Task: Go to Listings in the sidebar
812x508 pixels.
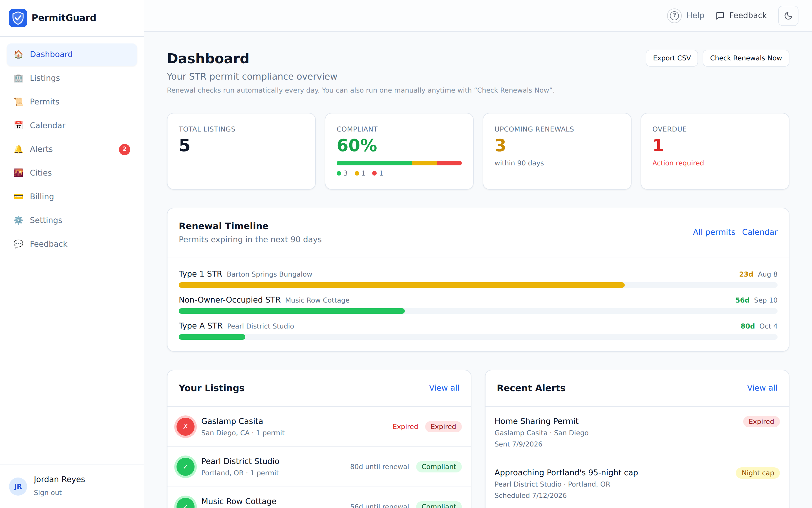Action: coord(72,78)
